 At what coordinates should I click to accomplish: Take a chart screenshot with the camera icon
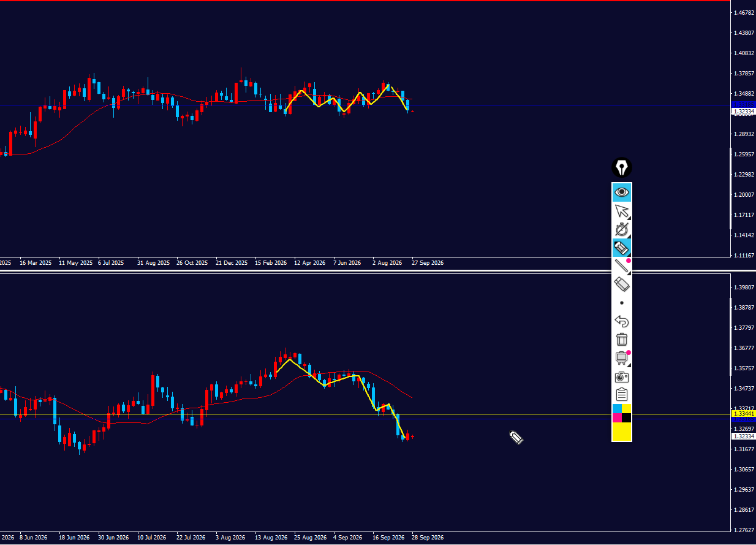622,376
